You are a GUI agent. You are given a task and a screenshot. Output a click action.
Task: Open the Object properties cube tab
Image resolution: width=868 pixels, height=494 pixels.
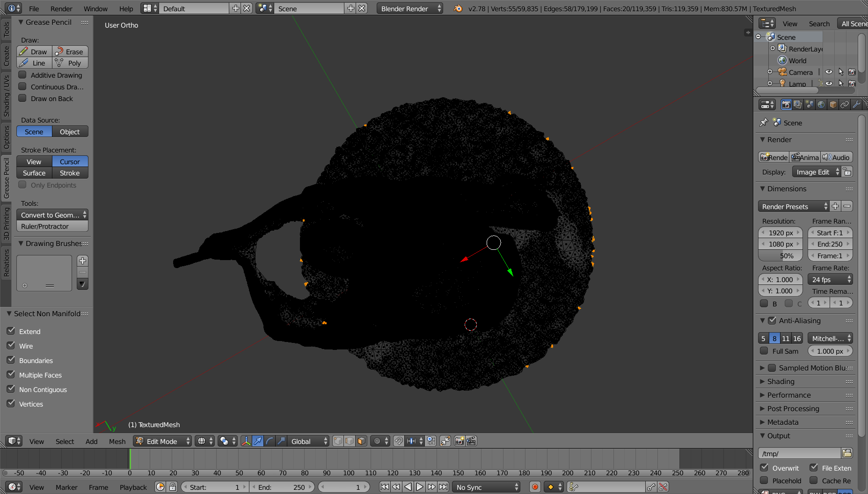833,104
